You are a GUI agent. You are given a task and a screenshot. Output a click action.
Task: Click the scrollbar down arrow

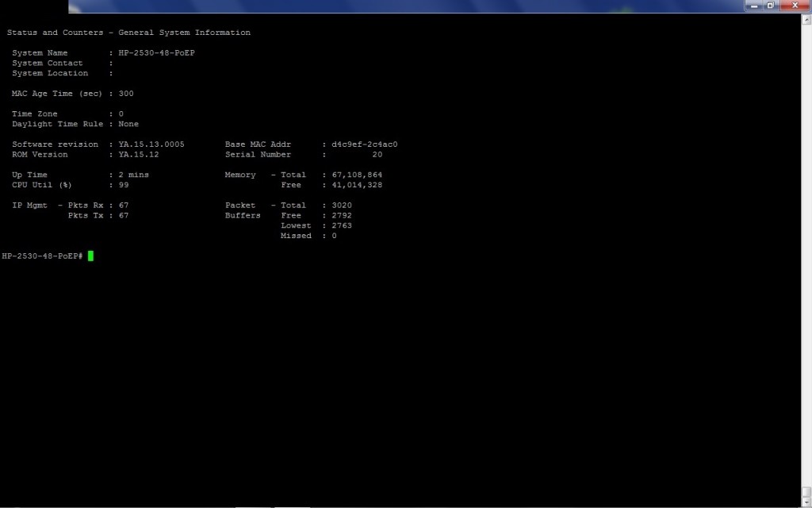[806, 502]
